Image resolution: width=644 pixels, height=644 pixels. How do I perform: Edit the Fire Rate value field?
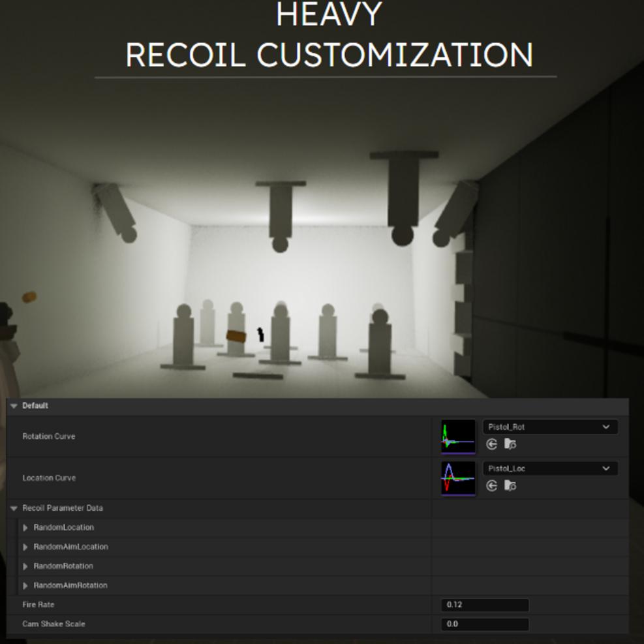click(485, 605)
